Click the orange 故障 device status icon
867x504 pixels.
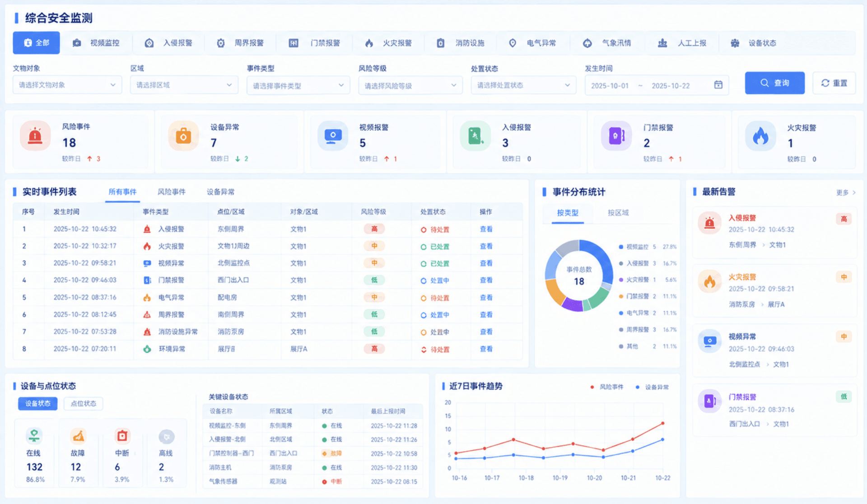[78, 436]
